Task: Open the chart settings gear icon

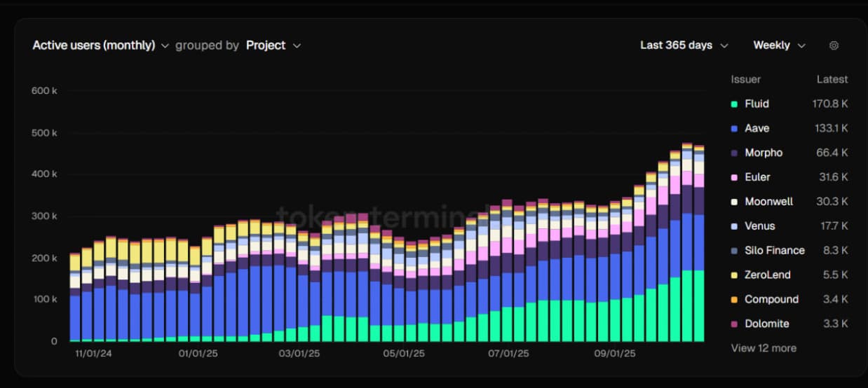Action: click(x=834, y=46)
